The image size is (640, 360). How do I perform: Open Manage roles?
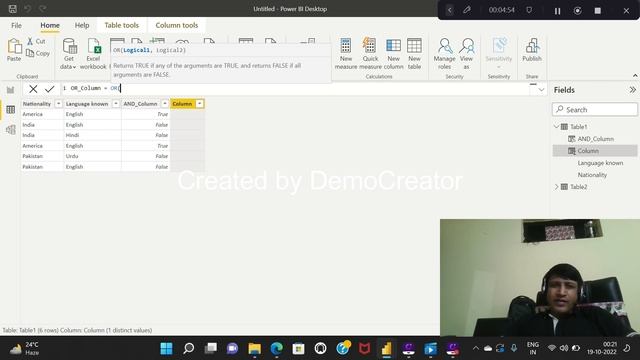point(444,54)
